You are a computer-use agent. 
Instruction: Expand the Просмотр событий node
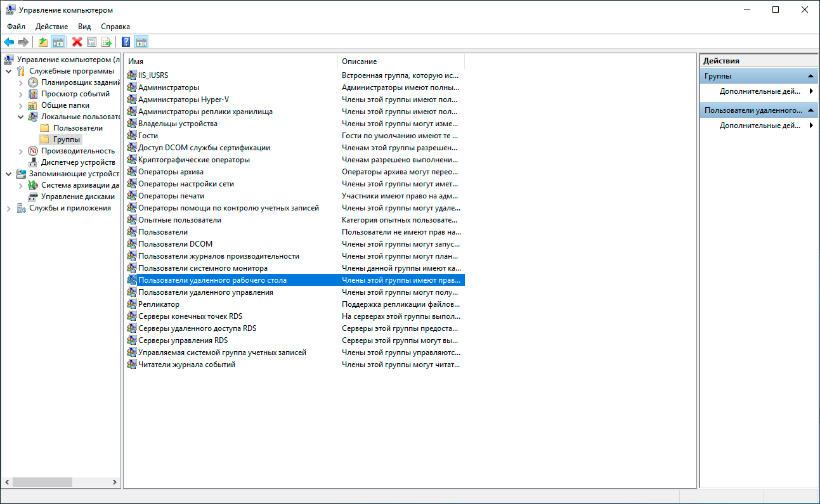(21, 94)
